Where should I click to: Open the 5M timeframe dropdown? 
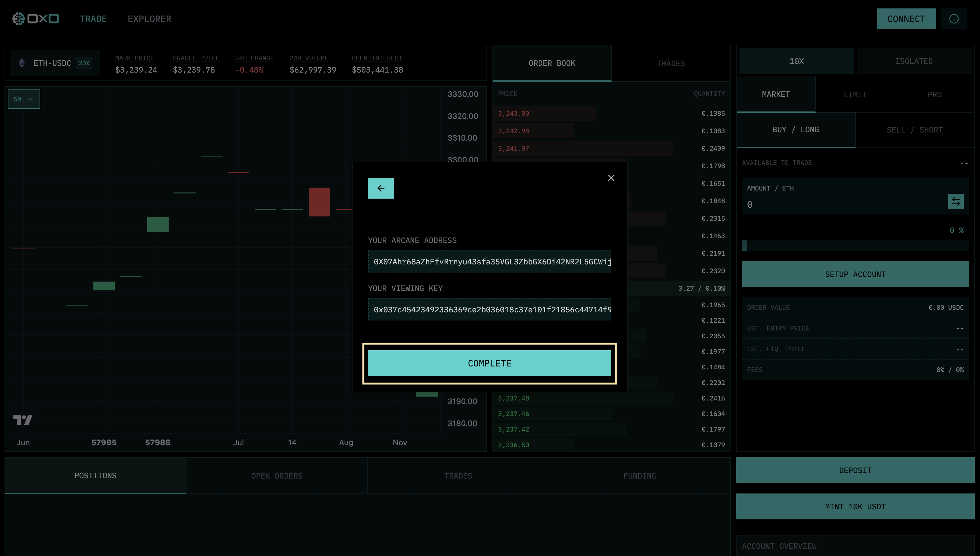tap(24, 99)
